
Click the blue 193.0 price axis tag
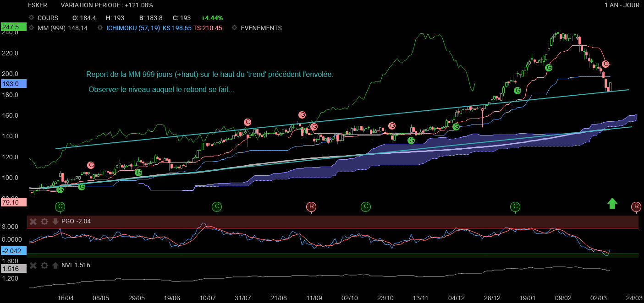pos(14,84)
